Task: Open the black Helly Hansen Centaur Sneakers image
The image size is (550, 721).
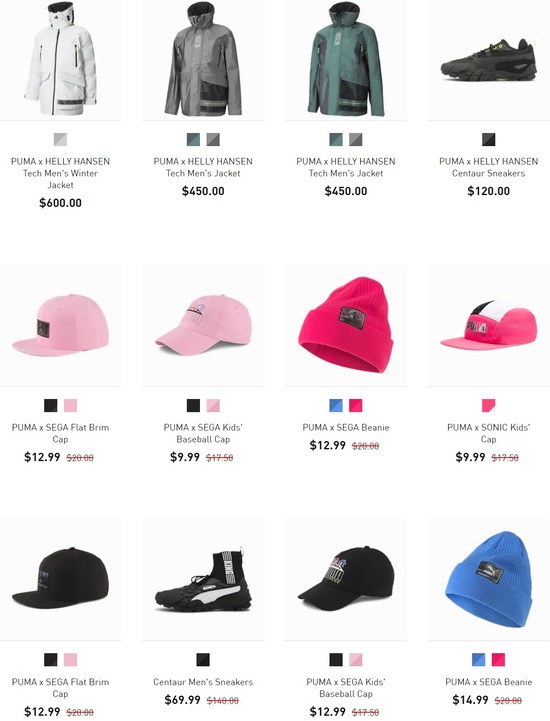Action: pos(488,60)
